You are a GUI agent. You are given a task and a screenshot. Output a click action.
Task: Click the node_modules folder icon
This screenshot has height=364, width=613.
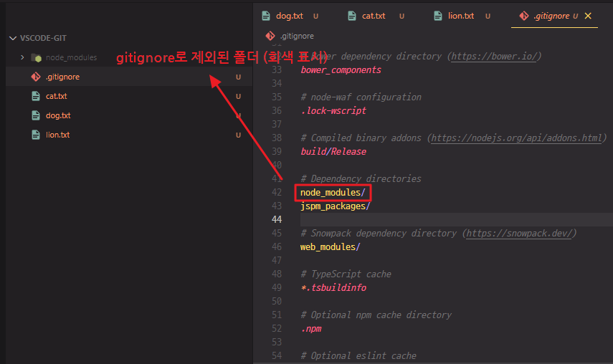click(36, 58)
